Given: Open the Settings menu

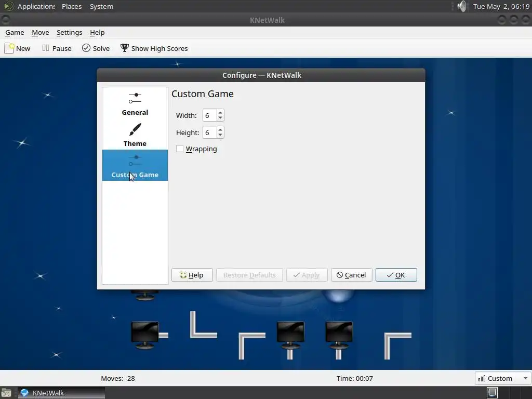Looking at the screenshot, I should 69,33.
